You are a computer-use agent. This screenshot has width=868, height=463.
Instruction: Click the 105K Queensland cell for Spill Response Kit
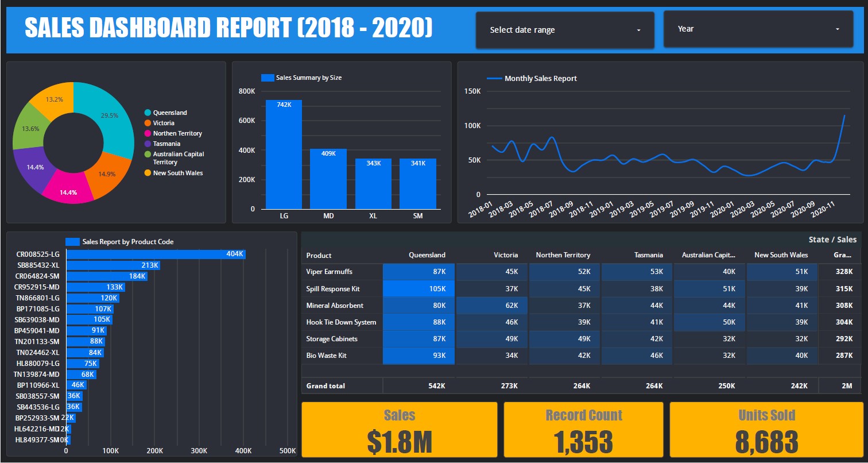point(419,288)
